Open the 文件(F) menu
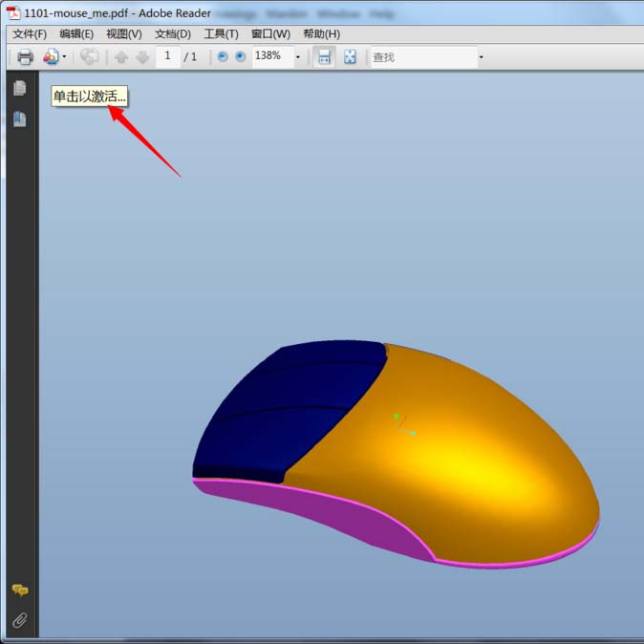 [30, 34]
